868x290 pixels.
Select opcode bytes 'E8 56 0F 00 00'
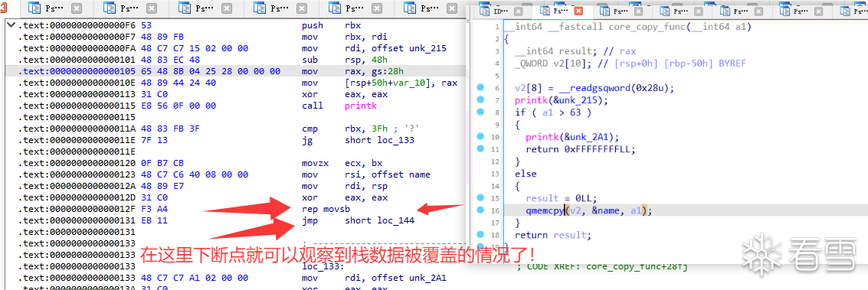tap(179, 106)
